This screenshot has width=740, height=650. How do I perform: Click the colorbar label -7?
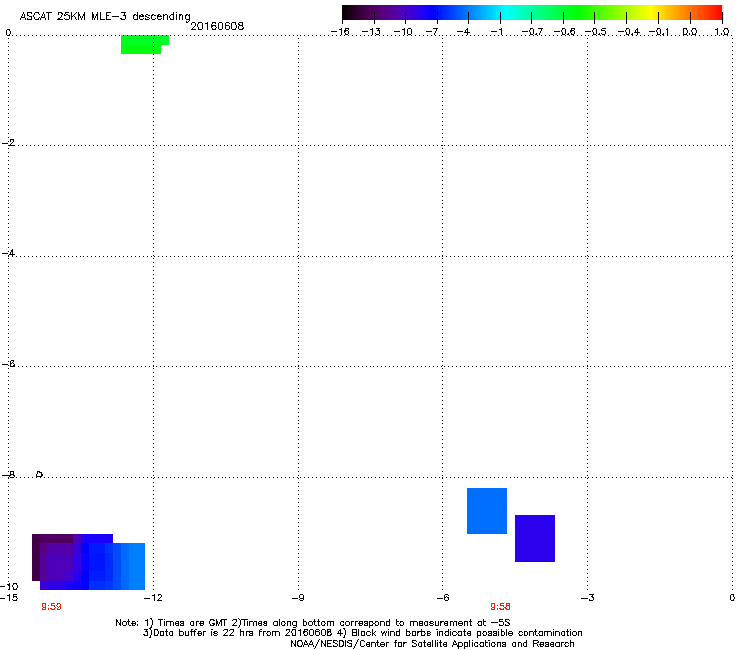point(432,32)
